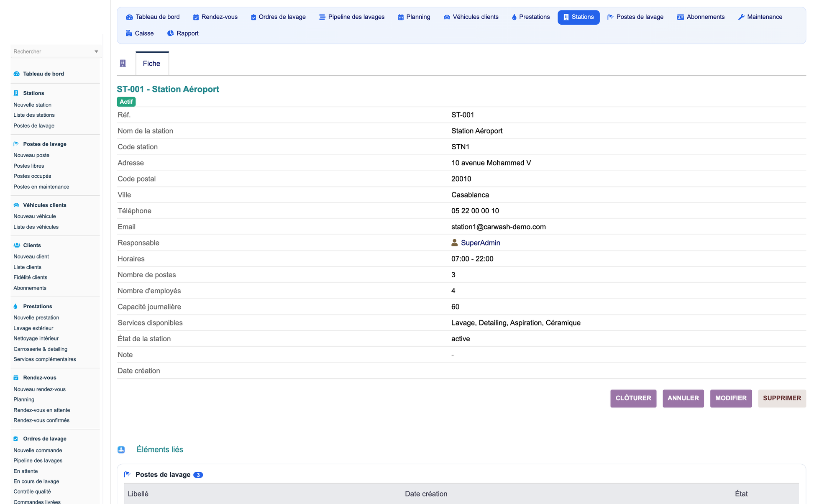
Task: Click the Postes de lavage flag icon in top bar
Action: (x=610, y=17)
